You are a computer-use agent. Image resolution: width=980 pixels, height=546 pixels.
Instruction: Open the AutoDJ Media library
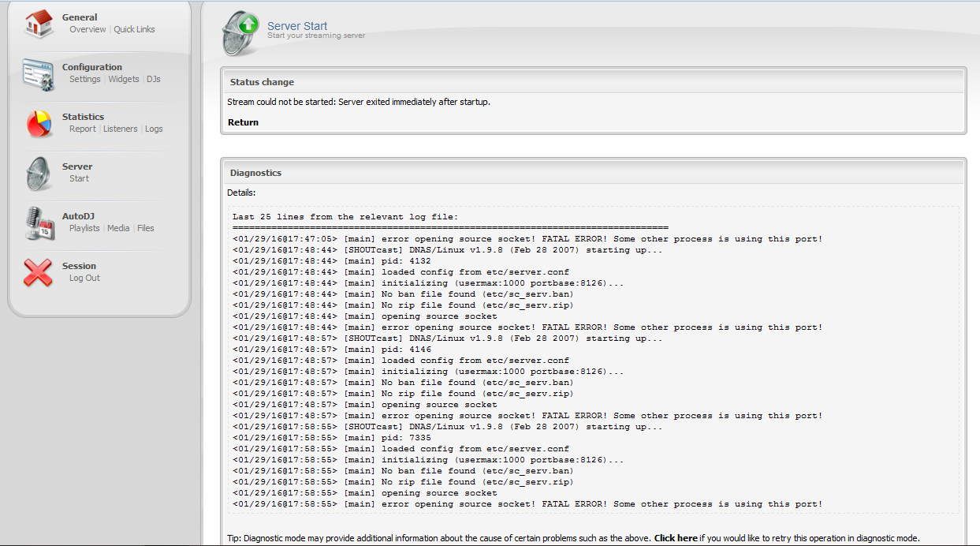coord(118,229)
